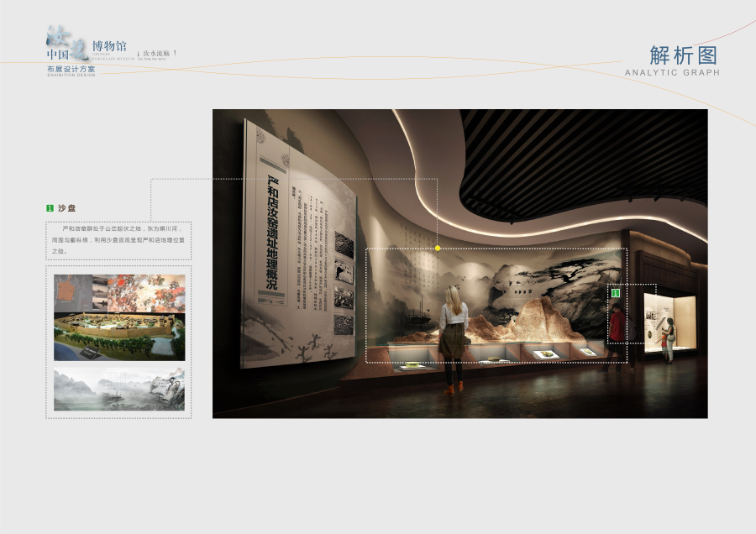Click the 沙盘 section heading
Screen dimensions: 756x534
(x=66, y=207)
